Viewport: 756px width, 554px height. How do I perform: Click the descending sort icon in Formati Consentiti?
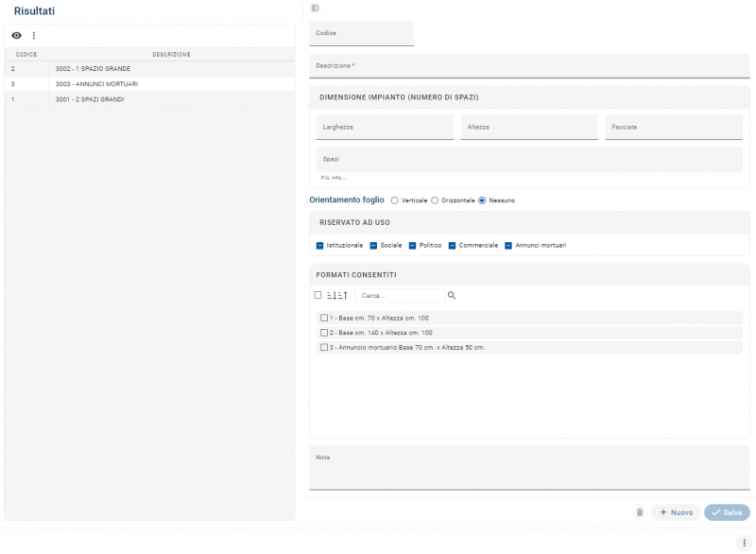[x=333, y=296]
